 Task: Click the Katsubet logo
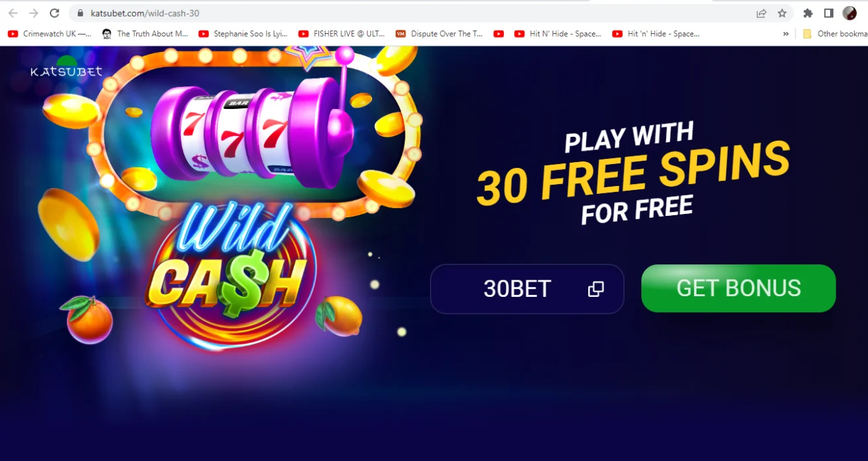tap(66, 69)
